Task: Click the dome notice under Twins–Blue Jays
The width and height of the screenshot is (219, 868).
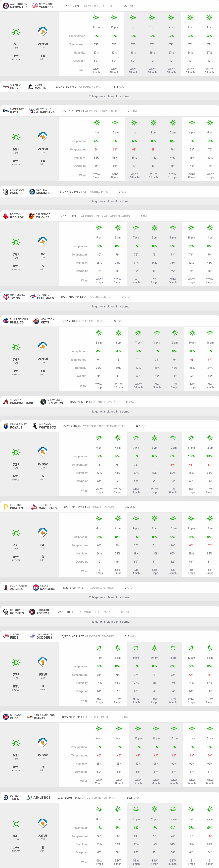Action: pyautogui.click(x=109, y=307)
